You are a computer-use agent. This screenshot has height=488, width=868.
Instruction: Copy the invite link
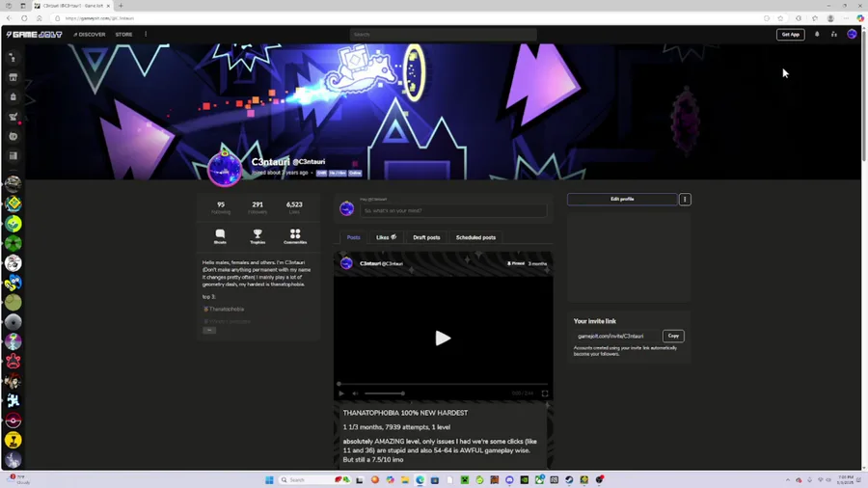(673, 336)
